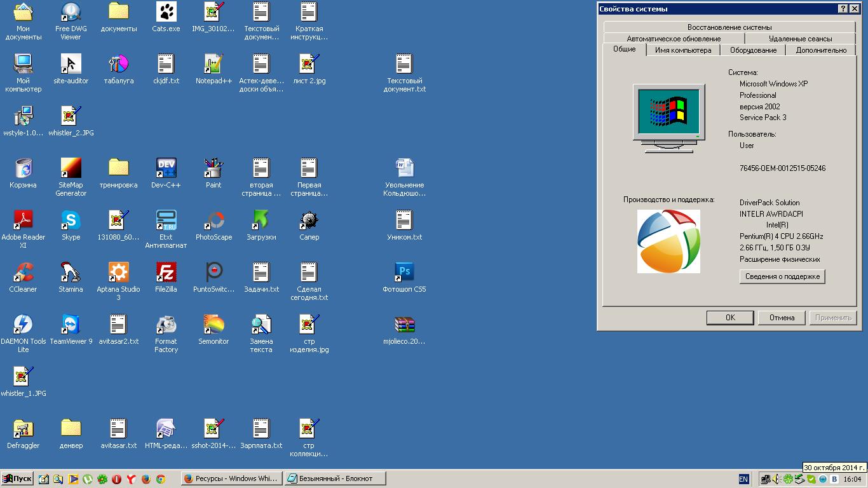Switch to Ресурсы - Windows taskbar button
Viewport: 868px width, 488px height.
pos(231,479)
